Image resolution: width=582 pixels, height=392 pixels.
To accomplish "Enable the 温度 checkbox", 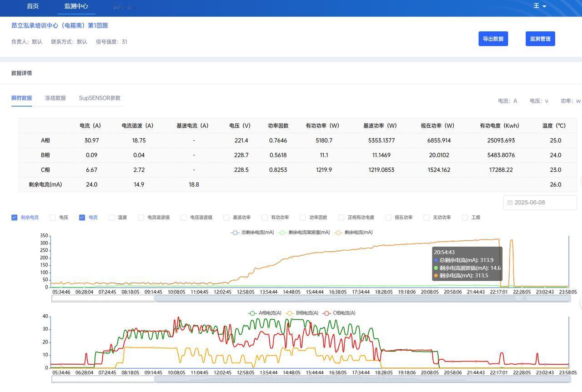I will click(111, 218).
